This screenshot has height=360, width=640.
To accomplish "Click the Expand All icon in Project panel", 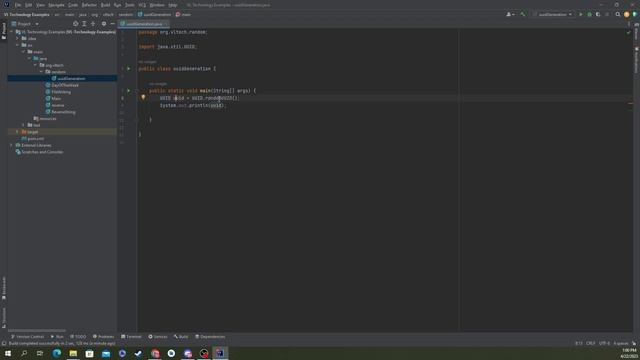I will pyautogui.click(x=84, y=24).
